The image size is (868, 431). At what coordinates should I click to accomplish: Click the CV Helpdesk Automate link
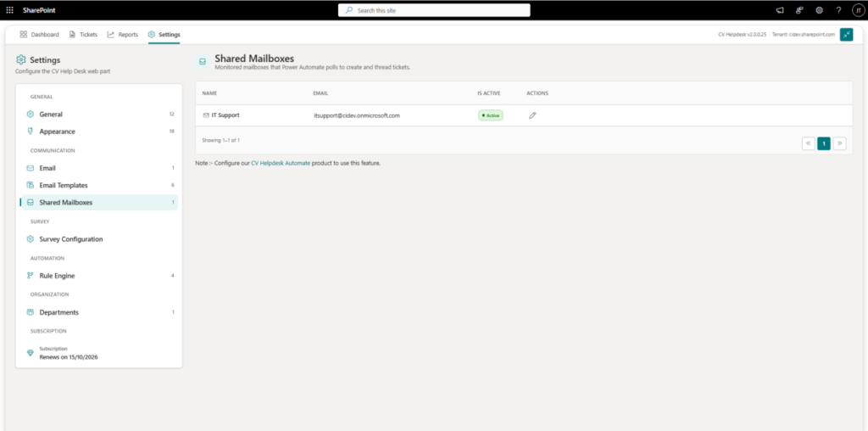281,164
